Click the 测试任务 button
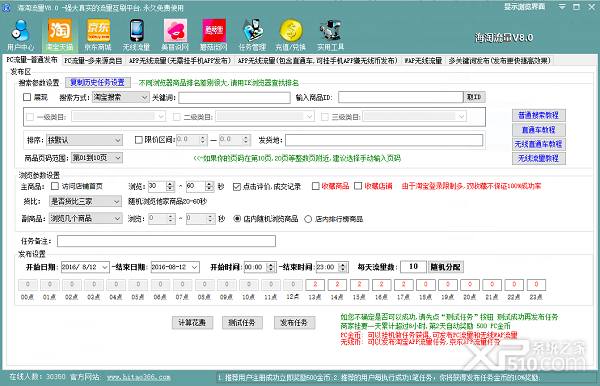This screenshot has width=600, height=386. [x=242, y=322]
